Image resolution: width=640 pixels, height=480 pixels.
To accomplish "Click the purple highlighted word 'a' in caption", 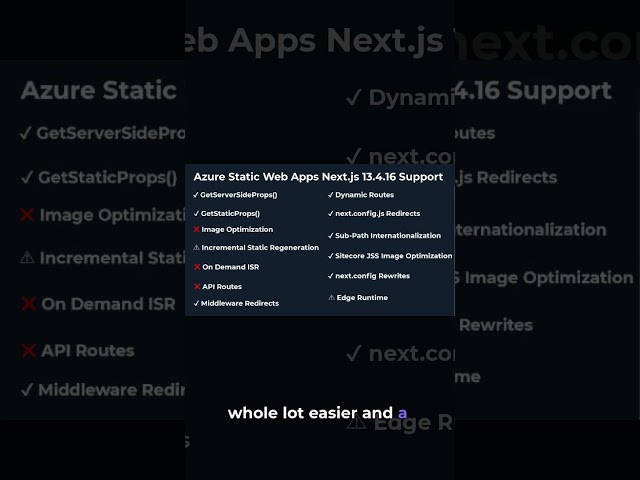I will click(402, 414).
